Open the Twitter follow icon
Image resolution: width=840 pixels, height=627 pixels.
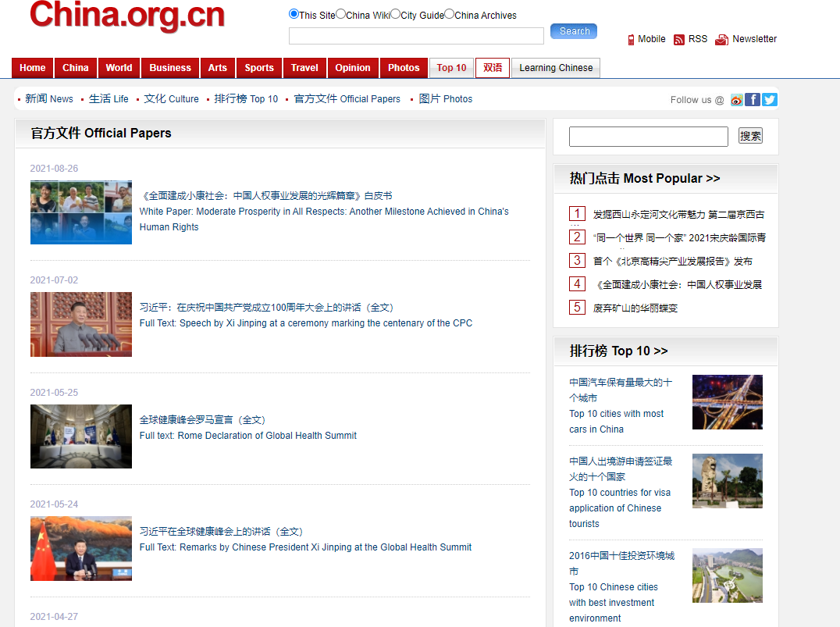(x=770, y=100)
